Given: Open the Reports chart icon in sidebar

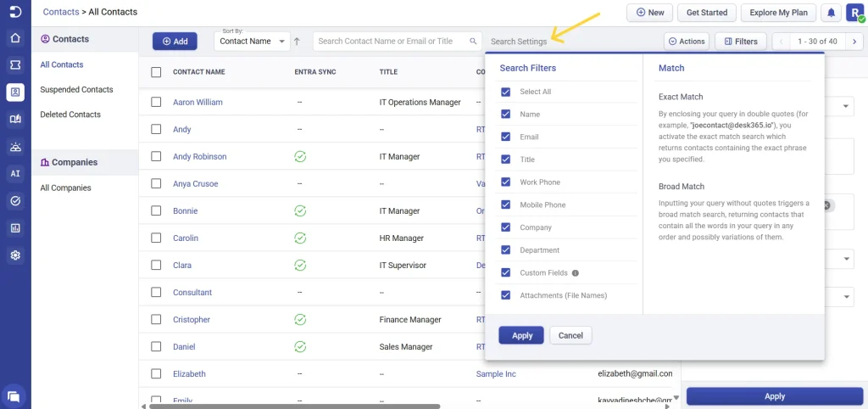Looking at the screenshot, I should 15,227.
